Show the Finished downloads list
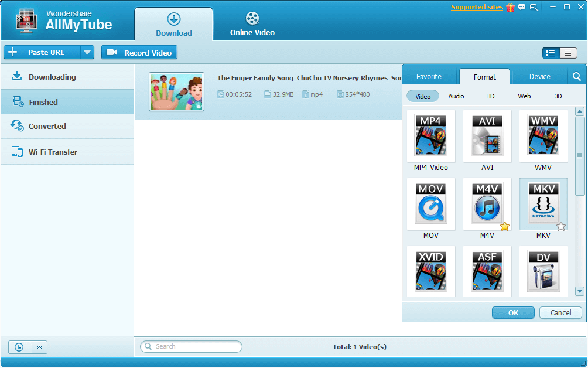 [x=67, y=101]
